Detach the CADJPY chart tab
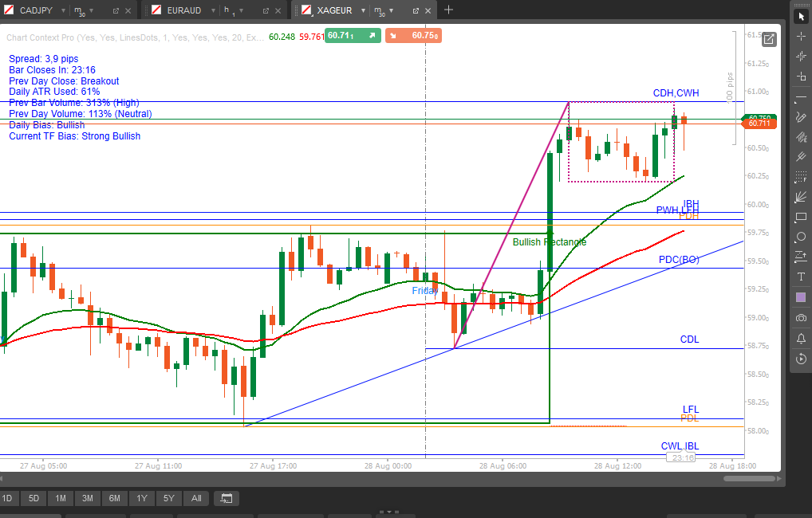 [116, 11]
